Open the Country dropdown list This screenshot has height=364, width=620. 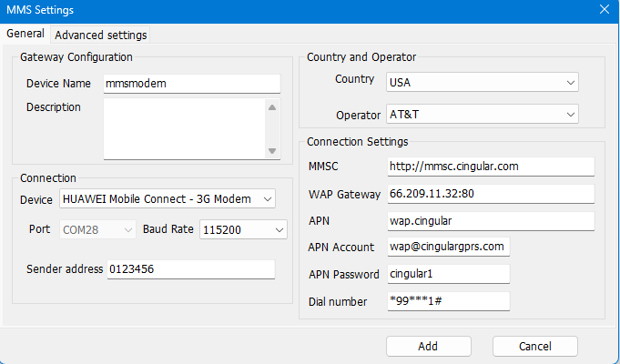482,83
